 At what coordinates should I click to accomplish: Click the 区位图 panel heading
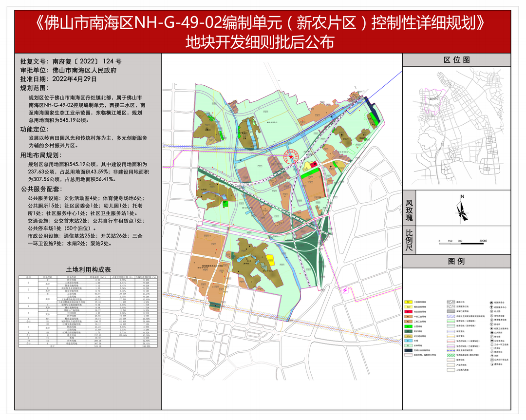pyautogui.click(x=457, y=60)
